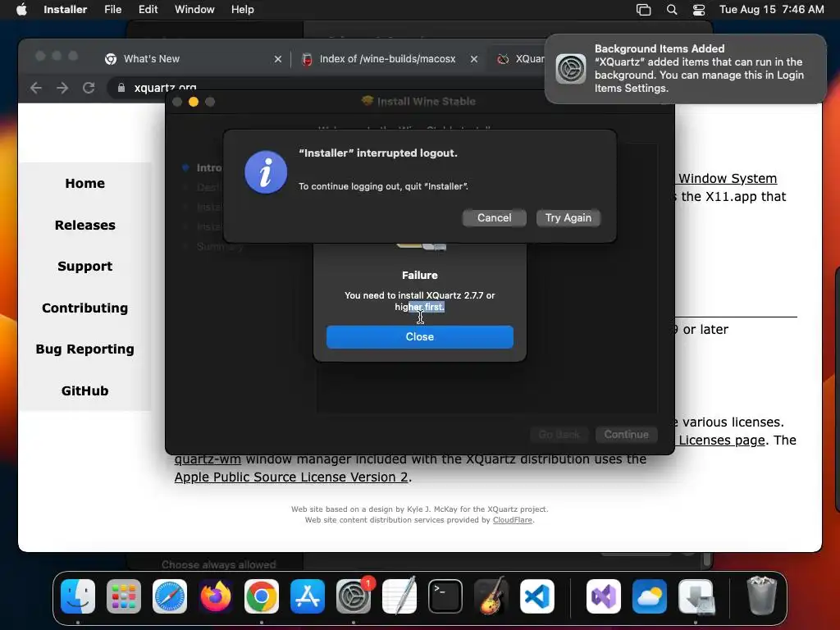Image resolution: width=840 pixels, height=630 pixels.
Task: Launch Terminal from the Dock
Action: tap(445, 596)
